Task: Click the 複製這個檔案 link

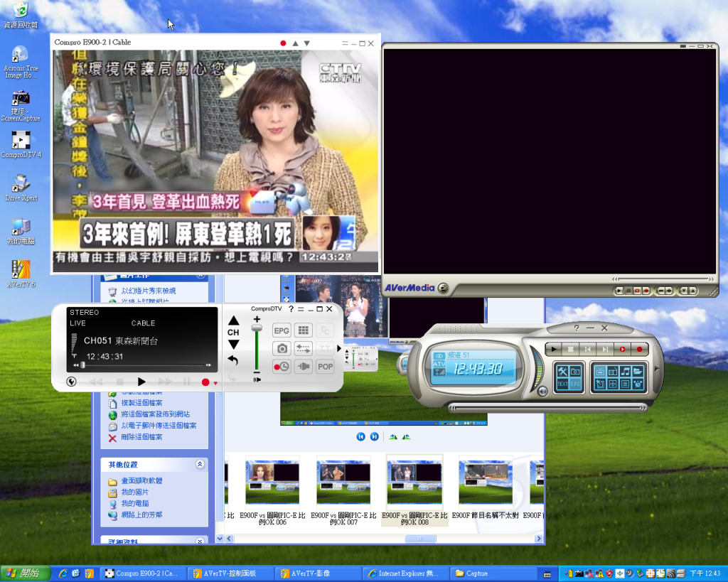Action: pos(141,403)
